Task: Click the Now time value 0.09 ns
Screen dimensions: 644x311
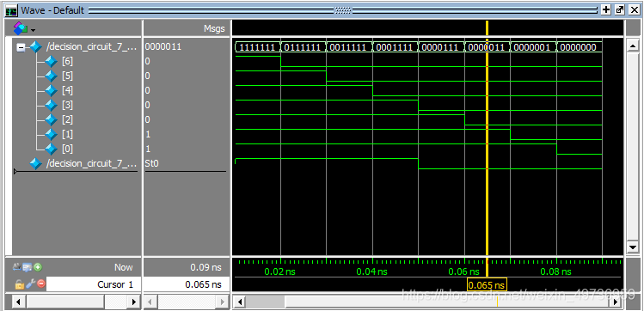Action: [x=205, y=267]
